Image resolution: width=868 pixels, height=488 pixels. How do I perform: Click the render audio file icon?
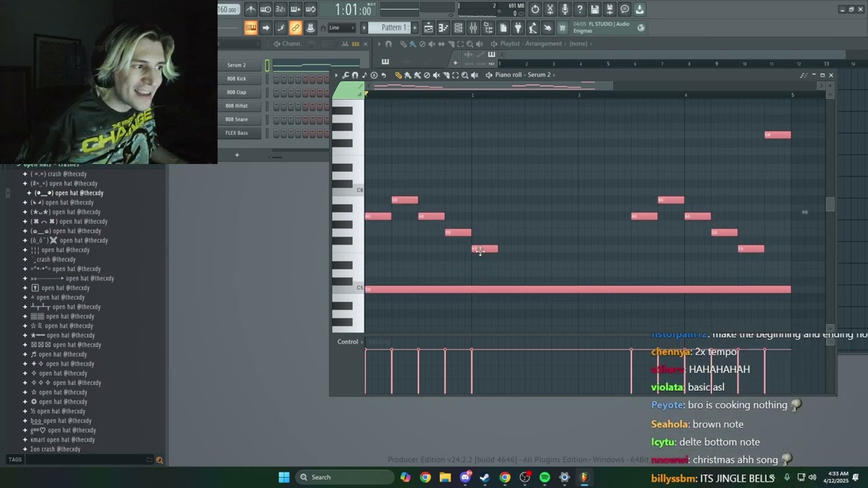pyautogui.click(x=610, y=9)
